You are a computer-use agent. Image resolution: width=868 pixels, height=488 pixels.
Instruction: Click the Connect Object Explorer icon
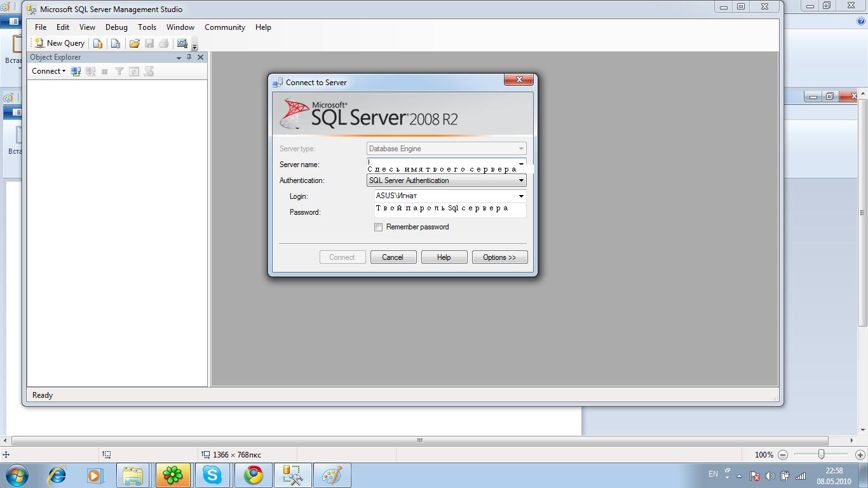76,71
